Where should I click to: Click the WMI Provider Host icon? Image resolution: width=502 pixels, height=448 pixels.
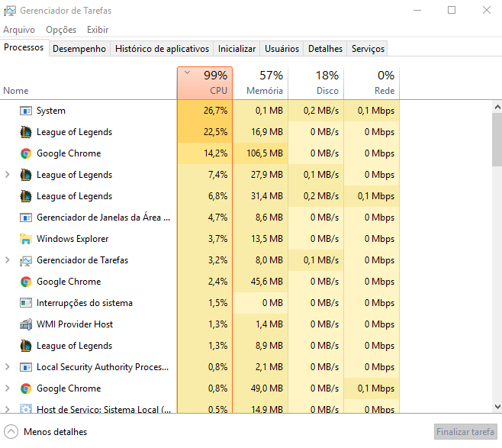click(26, 324)
